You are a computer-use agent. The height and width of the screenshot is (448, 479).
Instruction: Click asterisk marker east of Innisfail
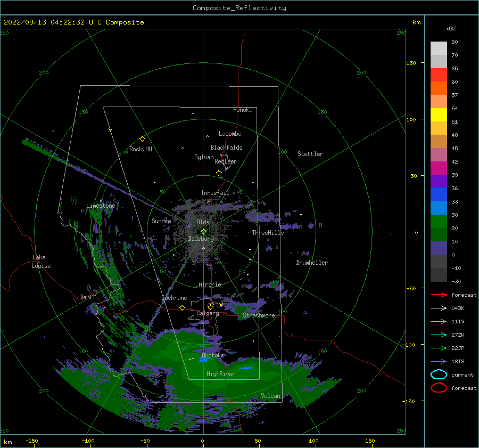(253, 183)
